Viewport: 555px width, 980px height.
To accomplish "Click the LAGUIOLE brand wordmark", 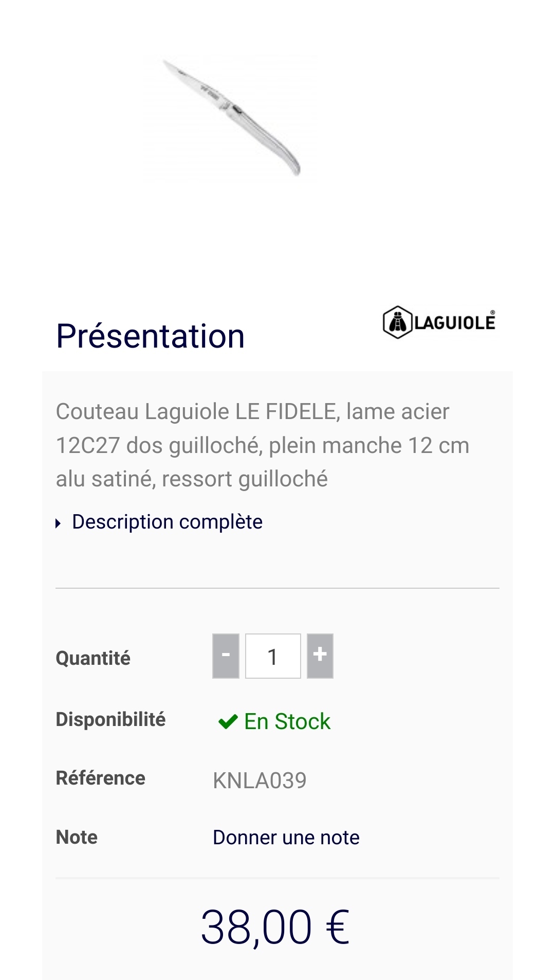I will [x=455, y=323].
